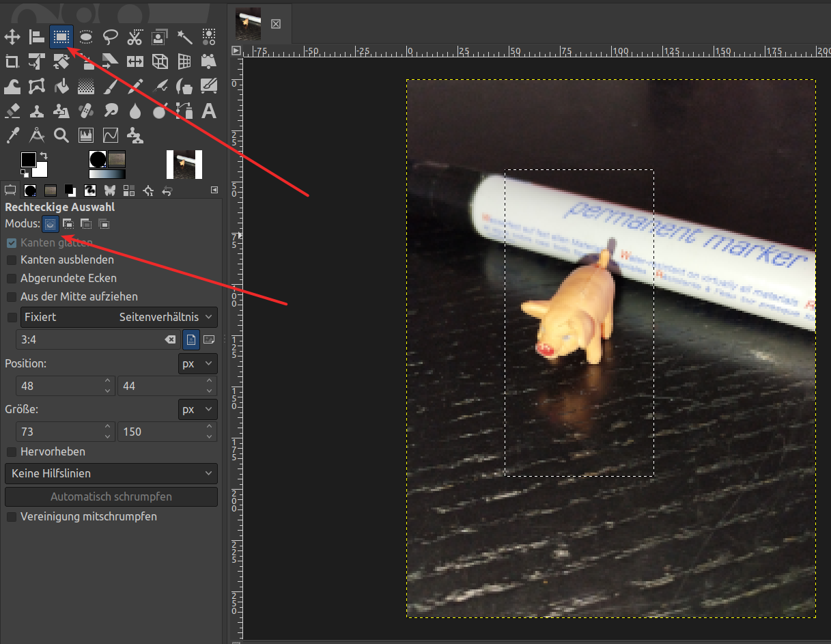This screenshot has width=831, height=644.
Task: Choose the Color Picker eyedropper tool
Action: tap(12, 135)
